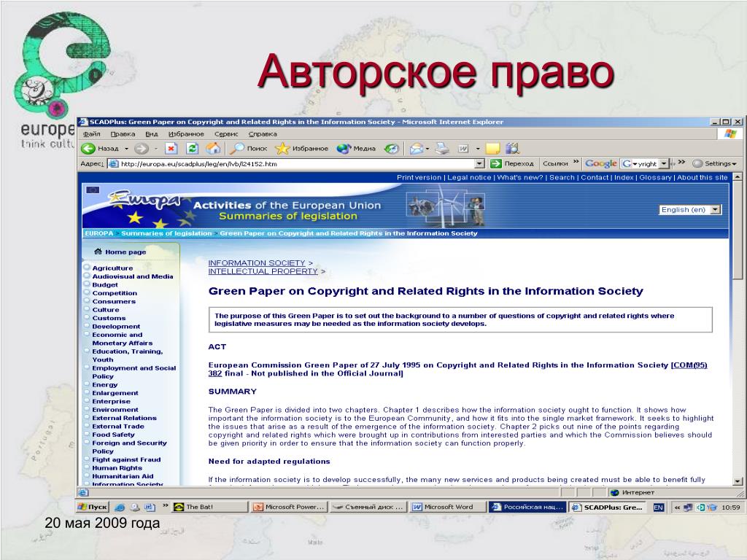
Task: Expand Google search box dropdown
Action: coord(664,164)
